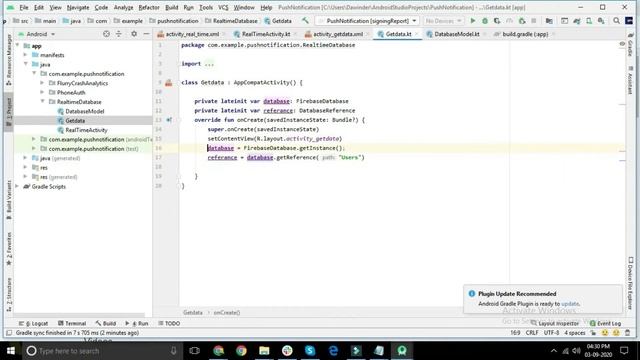Start the debug app bug icon
Viewport: 640px width, 360px height.
click(x=485, y=20)
